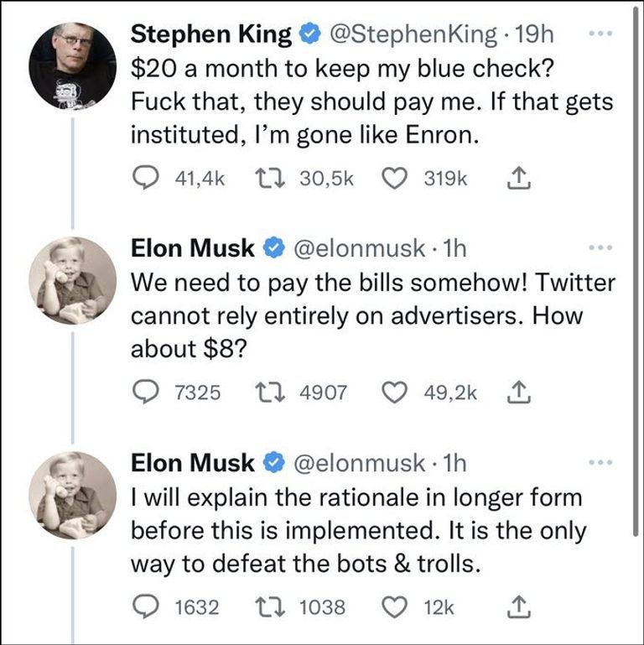Share Elon Musk's "pay the bills" tweet
Image resolution: width=644 pixels, height=645 pixels.
pyautogui.click(x=519, y=392)
